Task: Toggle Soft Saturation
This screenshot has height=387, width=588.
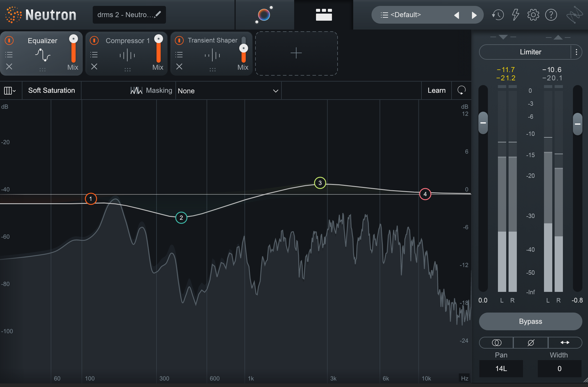Action: pos(52,90)
